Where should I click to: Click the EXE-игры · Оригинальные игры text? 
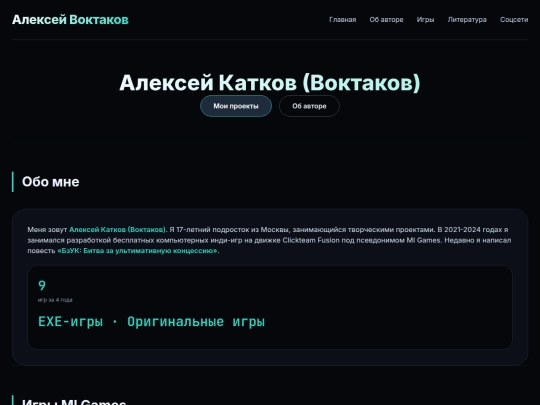click(152, 322)
